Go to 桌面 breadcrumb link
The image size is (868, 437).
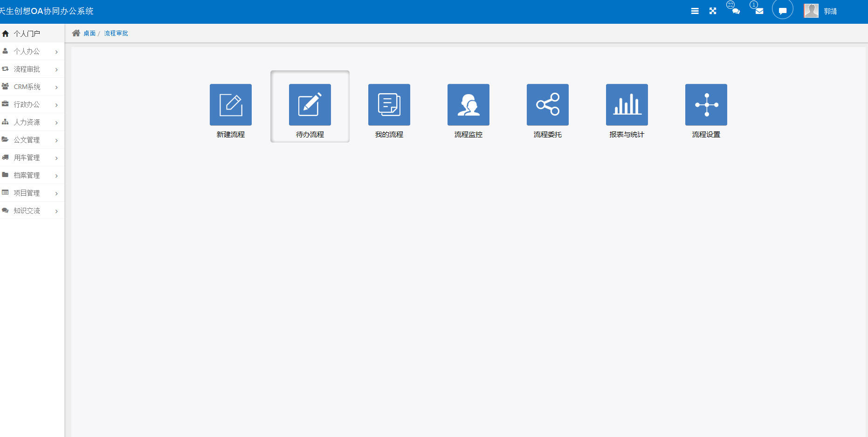(90, 33)
